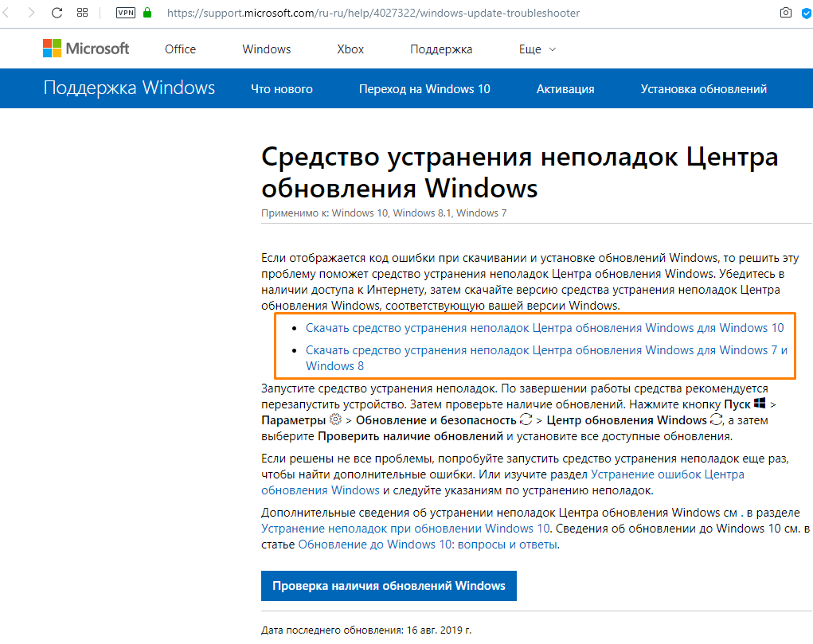
Task: Click the green security padlock icon
Action: pos(147,13)
